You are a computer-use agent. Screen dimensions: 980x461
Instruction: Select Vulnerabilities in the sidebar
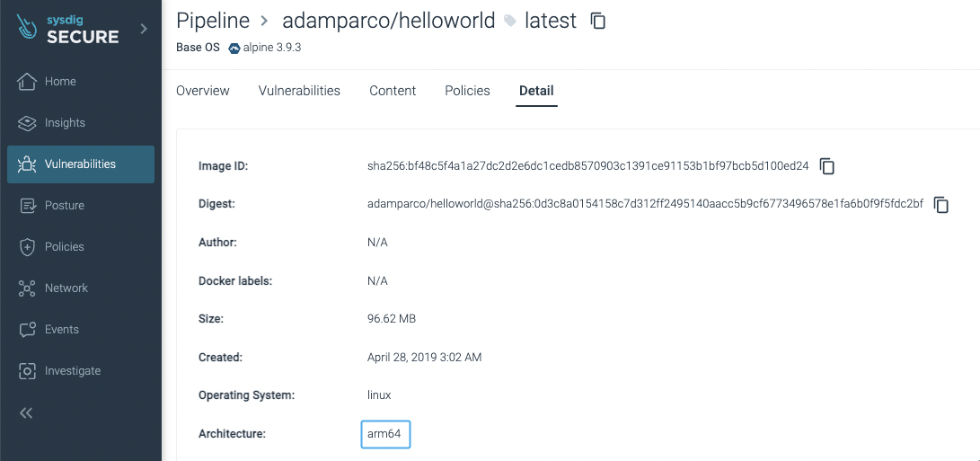click(x=81, y=164)
